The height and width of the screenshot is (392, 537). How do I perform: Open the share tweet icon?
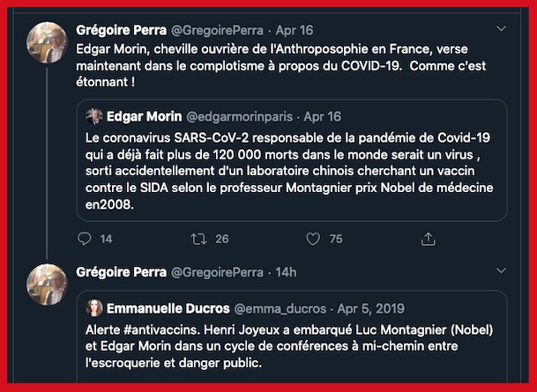[x=429, y=239]
